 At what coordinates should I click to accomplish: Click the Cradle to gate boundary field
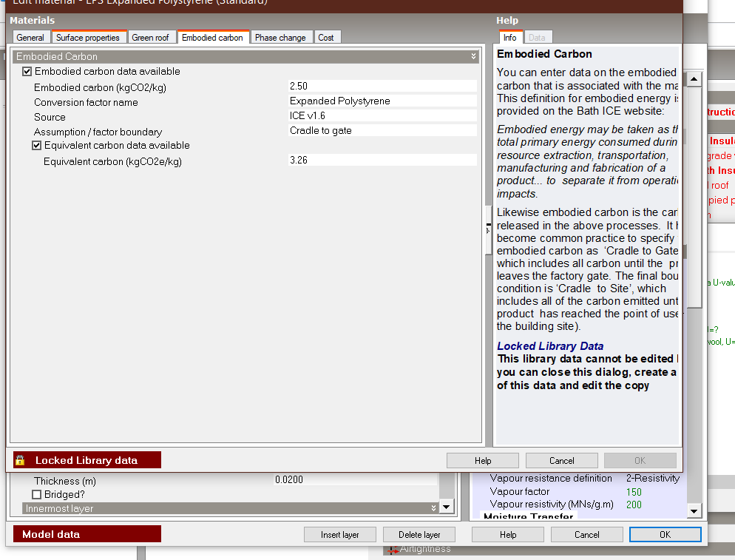point(382,130)
